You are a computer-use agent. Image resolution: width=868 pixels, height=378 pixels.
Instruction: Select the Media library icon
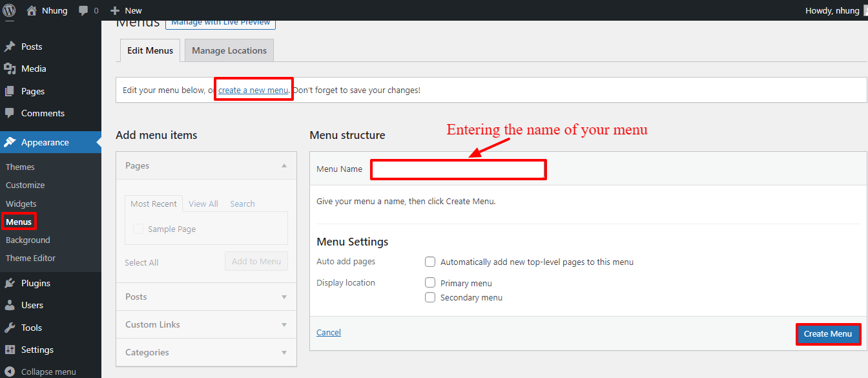[x=10, y=68]
